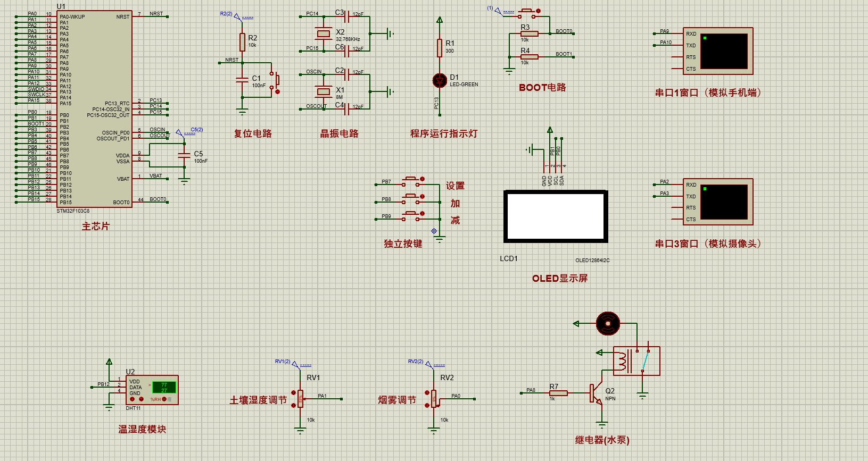This screenshot has height=461, width=868.
Task: Click the 串口3窗口（模拟摄像头）label
Action: click(709, 244)
